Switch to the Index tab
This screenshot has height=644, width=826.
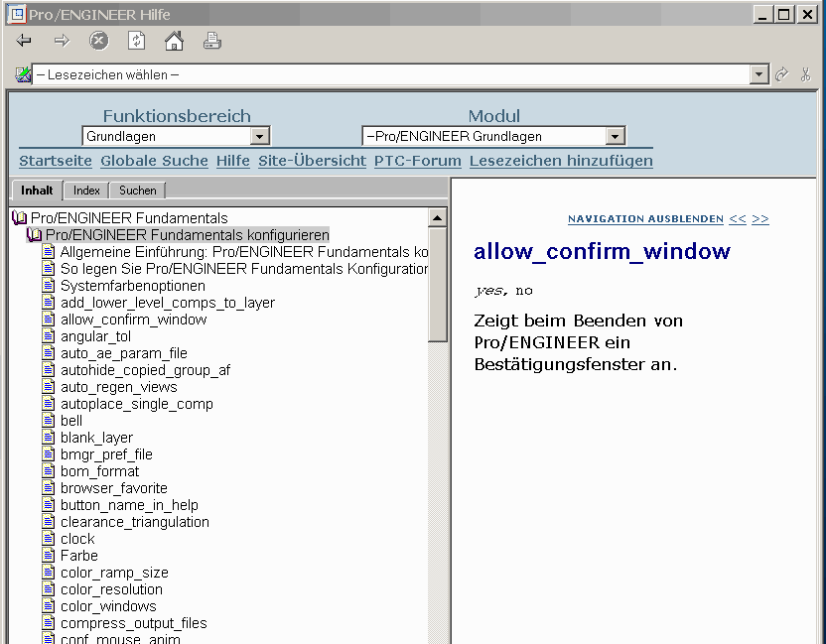point(86,191)
